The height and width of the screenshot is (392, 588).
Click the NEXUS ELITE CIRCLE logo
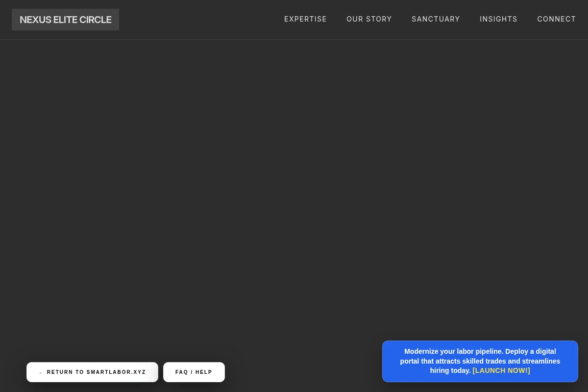coord(65,20)
